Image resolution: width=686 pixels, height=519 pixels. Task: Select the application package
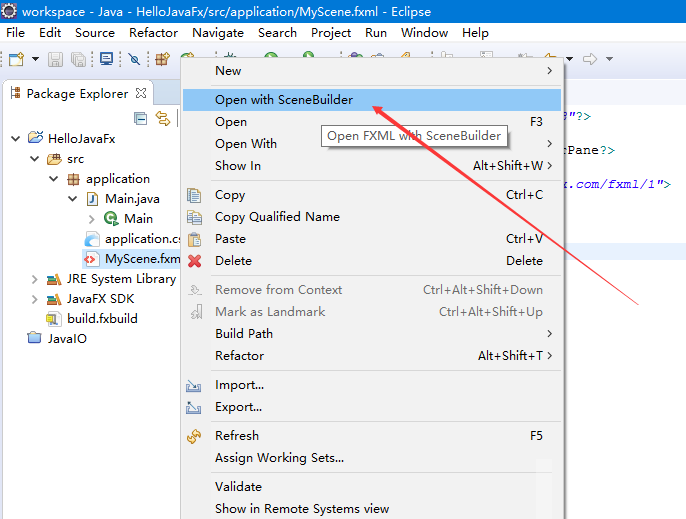tap(118, 179)
